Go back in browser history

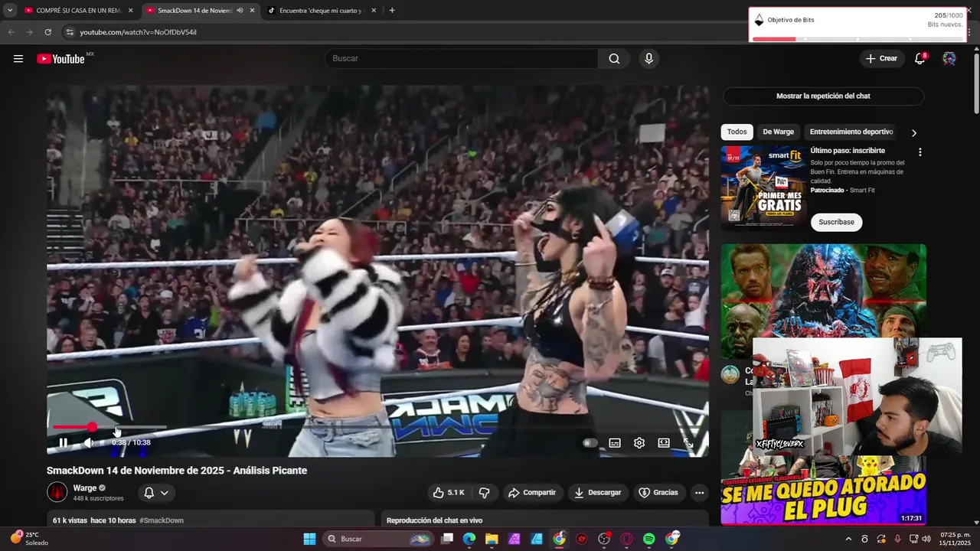coord(11,32)
